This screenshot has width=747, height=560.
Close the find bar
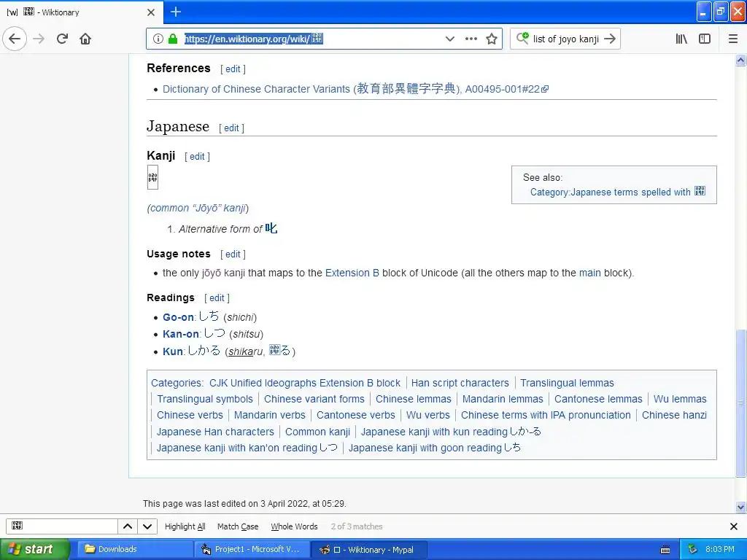click(734, 526)
